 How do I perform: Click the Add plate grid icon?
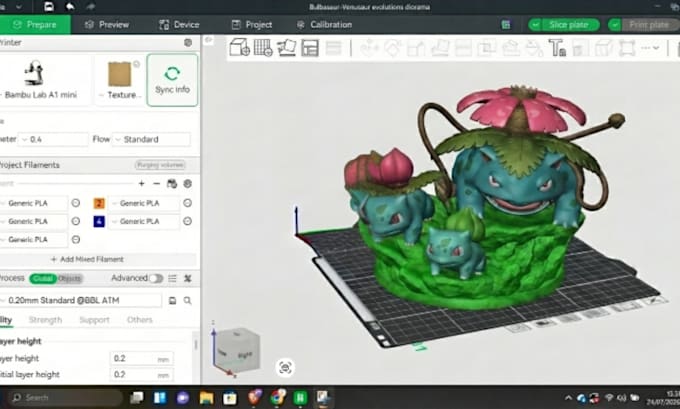point(263,47)
